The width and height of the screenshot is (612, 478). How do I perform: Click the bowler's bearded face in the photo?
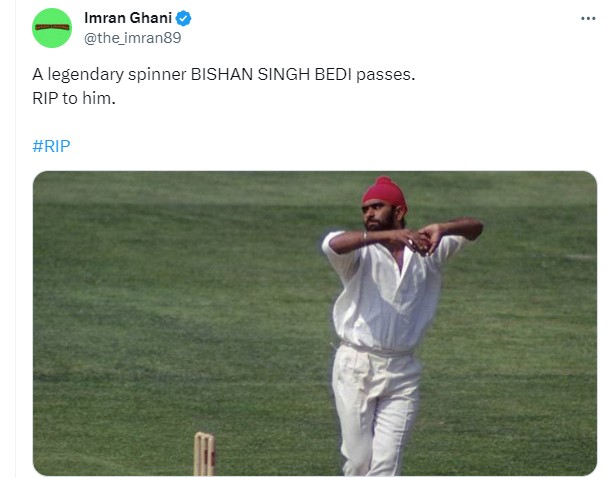click(x=380, y=220)
